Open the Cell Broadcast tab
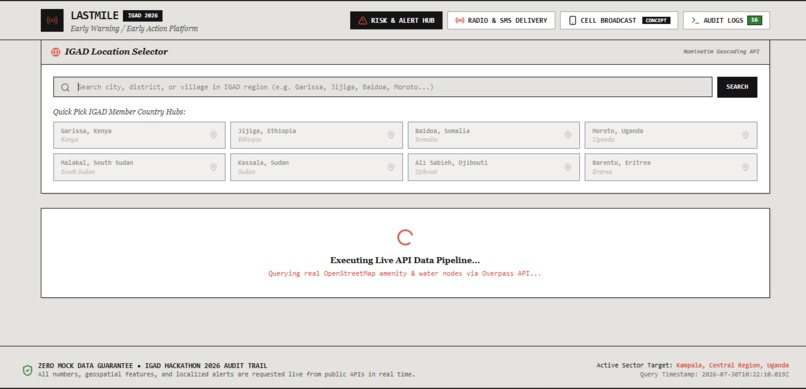The image size is (806, 389). click(x=619, y=21)
